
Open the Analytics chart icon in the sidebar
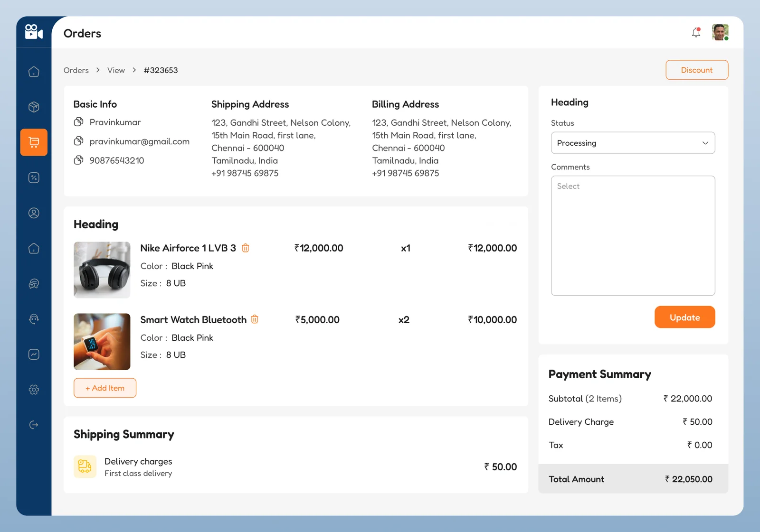[x=34, y=354]
